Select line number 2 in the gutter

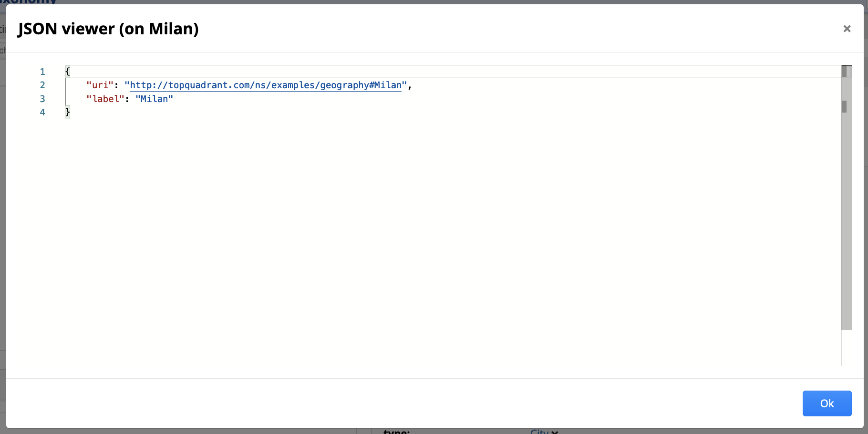click(42, 85)
